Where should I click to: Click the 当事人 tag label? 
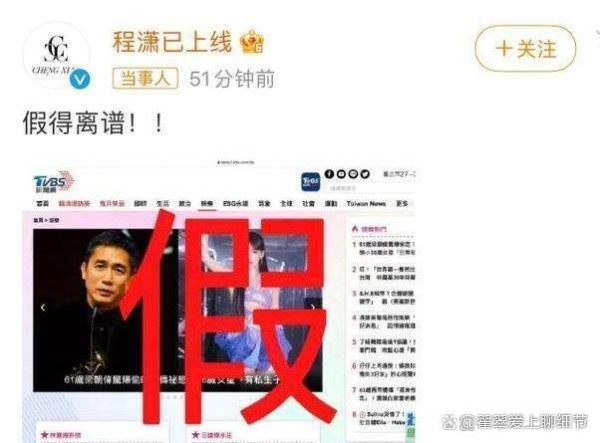pos(145,78)
